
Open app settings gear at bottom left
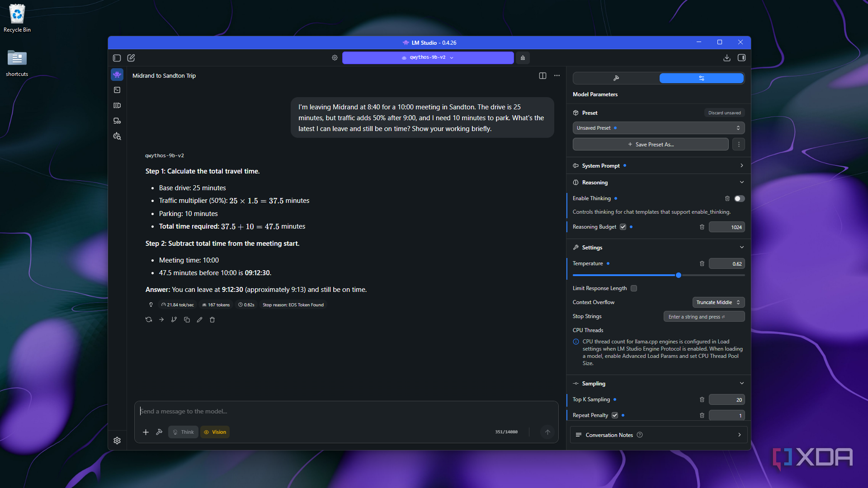(x=117, y=441)
